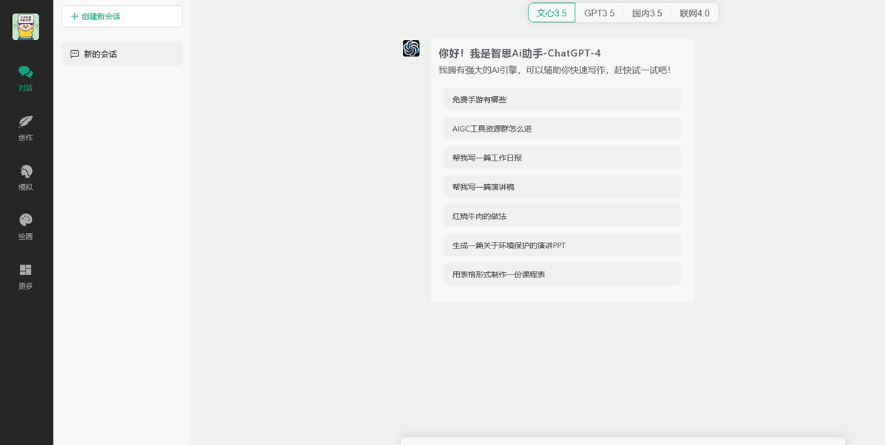Click the 创建新会话 button
Image resolution: width=885 pixels, height=445 pixels.
coord(122,16)
